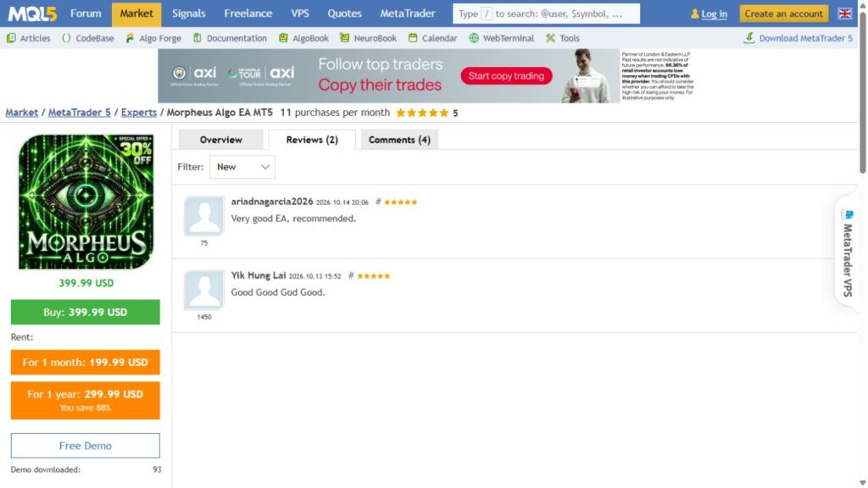Click ariadnagarcia2026's avatar image

pos(204,216)
